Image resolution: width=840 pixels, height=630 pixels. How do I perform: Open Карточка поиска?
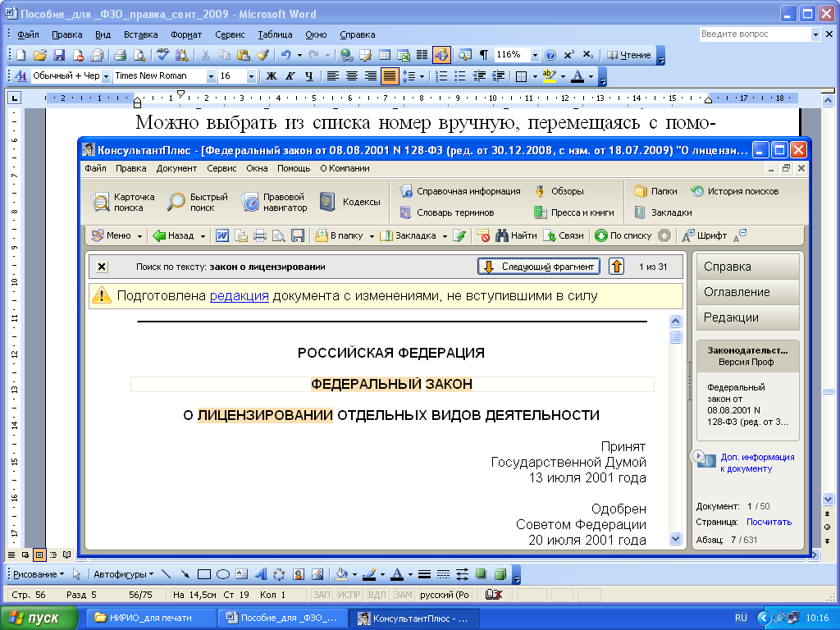tap(123, 202)
